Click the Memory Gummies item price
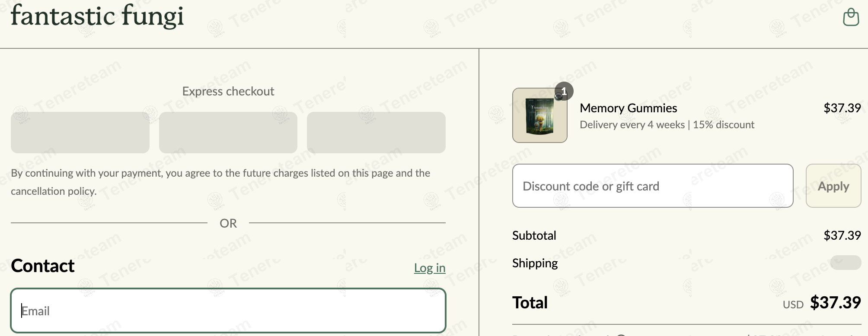The width and height of the screenshot is (868, 336). pyautogui.click(x=842, y=108)
